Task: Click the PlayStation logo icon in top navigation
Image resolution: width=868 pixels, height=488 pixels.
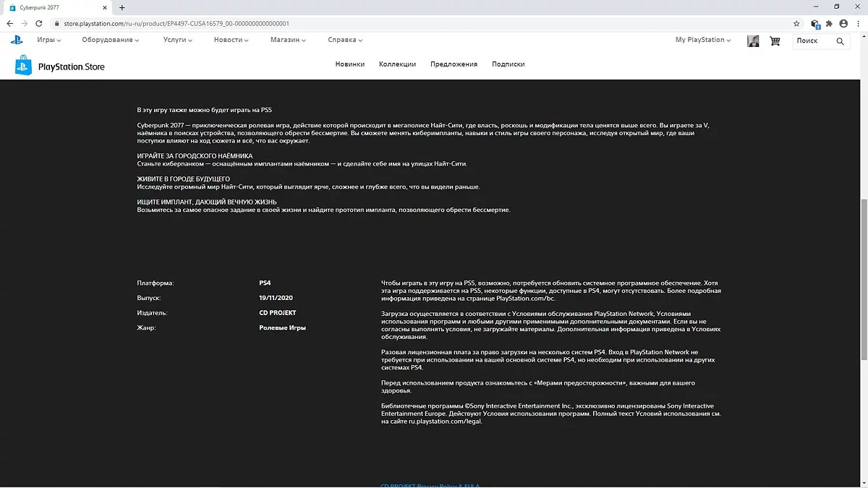Action: (x=16, y=40)
